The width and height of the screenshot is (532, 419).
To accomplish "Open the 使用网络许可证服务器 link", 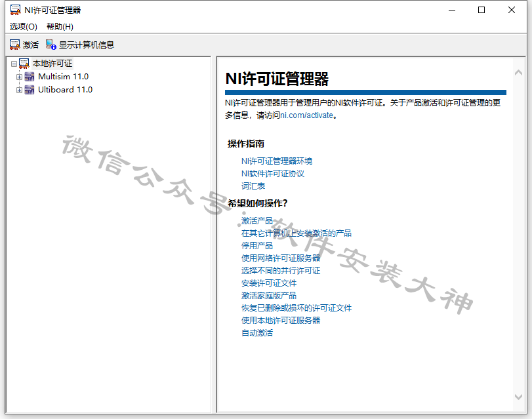I will coord(281,258).
